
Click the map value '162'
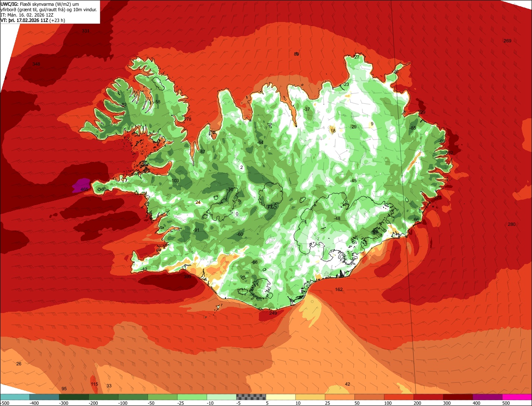point(339,289)
